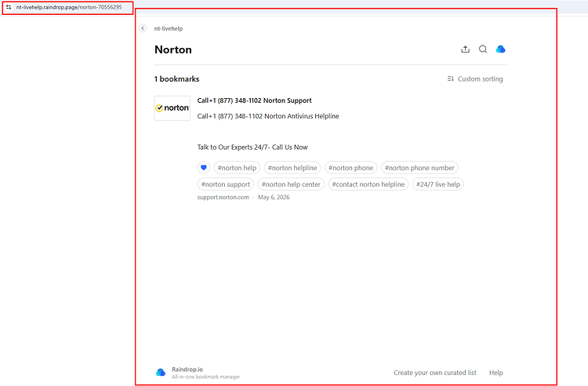Select the #norton helpline tag
Image resolution: width=588 pixels, height=386 pixels.
pos(292,168)
